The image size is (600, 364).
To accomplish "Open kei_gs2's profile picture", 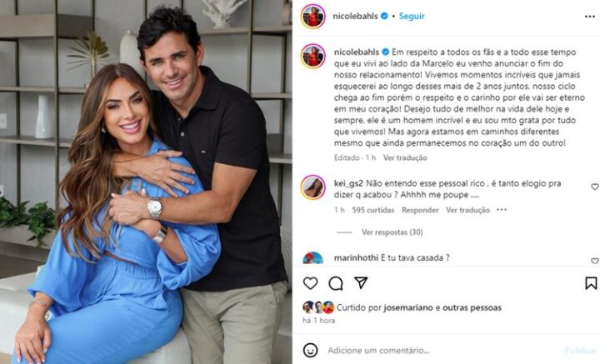I will [313, 187].
